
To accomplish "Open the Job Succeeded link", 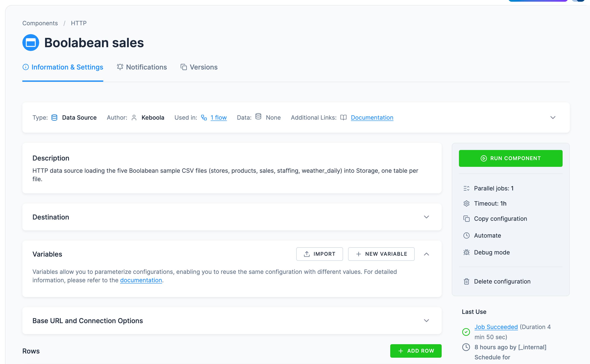I will click(496, 327).
